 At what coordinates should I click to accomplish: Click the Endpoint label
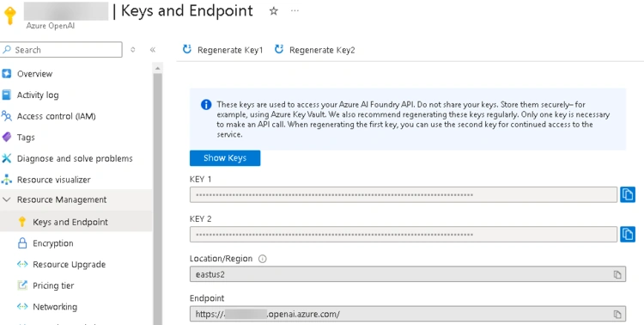pos(207,298)
